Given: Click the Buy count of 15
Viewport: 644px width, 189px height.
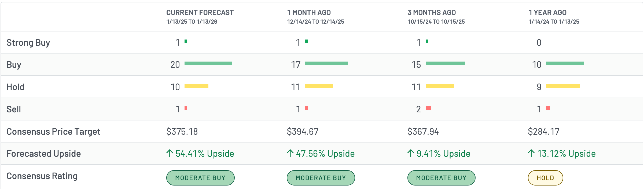Looking at the screenshot, I should pyautogui.click(x=416, y=65).
